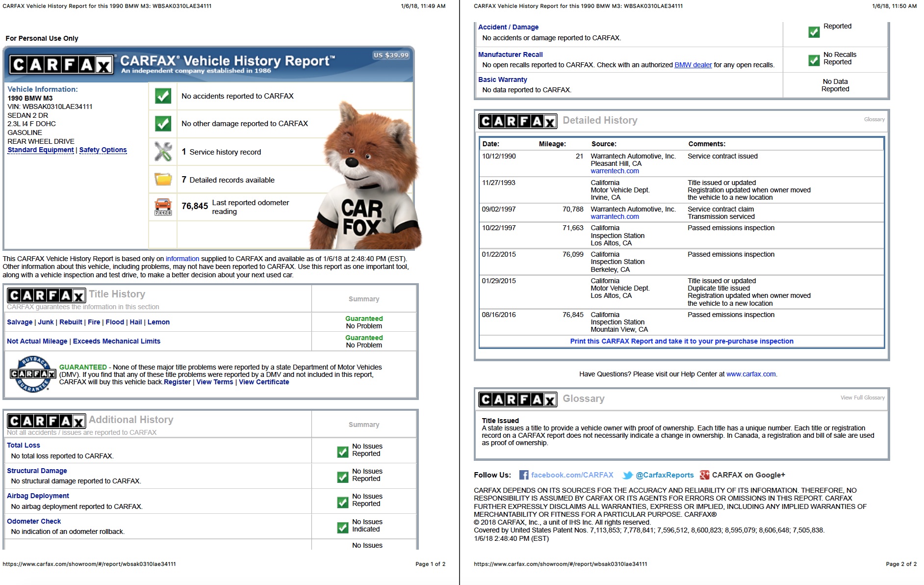Click the CARFAX Buyback Guarantee badge
Viewport: 924px width, 585px height.
(x=33, y=374)
